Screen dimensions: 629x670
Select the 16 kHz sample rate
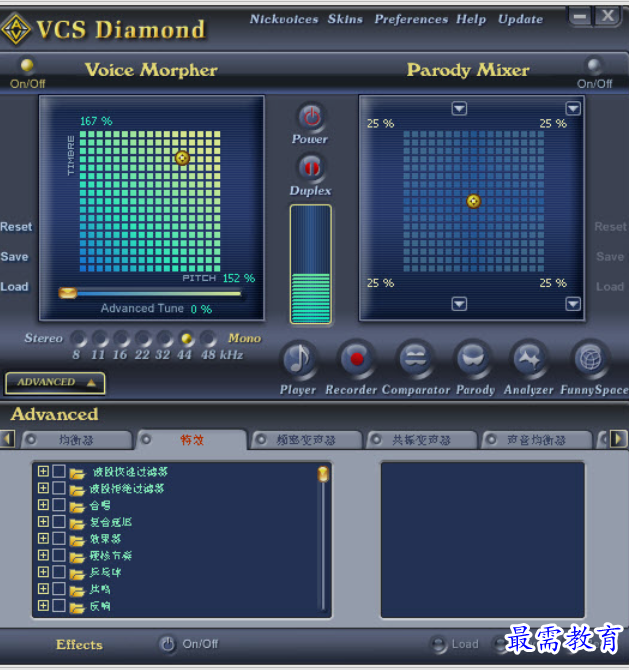121,339
